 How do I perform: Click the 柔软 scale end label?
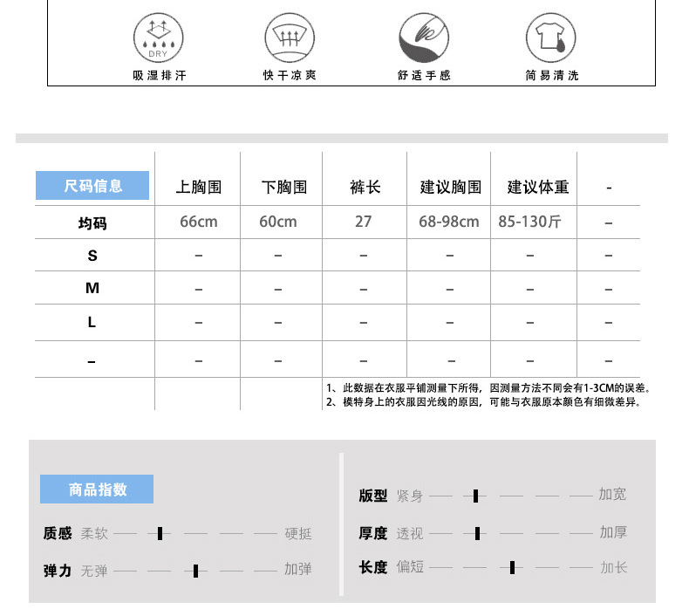pos(94,534)
